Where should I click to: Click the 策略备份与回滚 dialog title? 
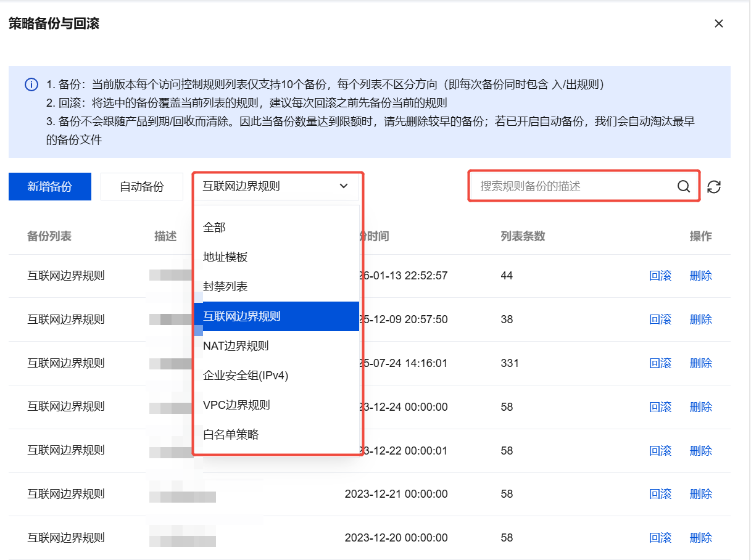point(54,24)
